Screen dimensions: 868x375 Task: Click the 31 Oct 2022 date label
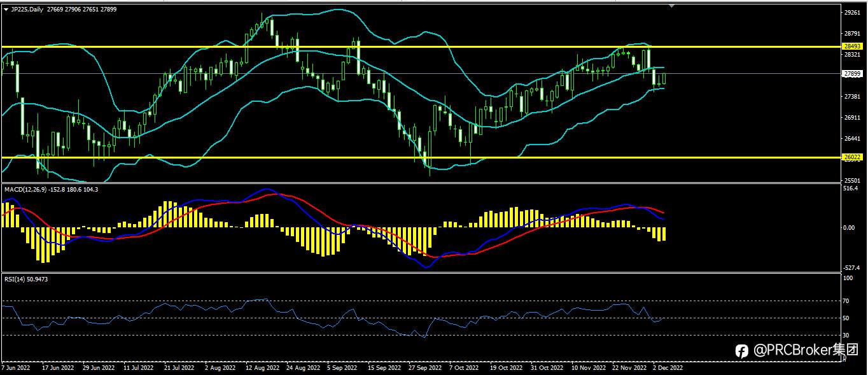pos(547,367)
